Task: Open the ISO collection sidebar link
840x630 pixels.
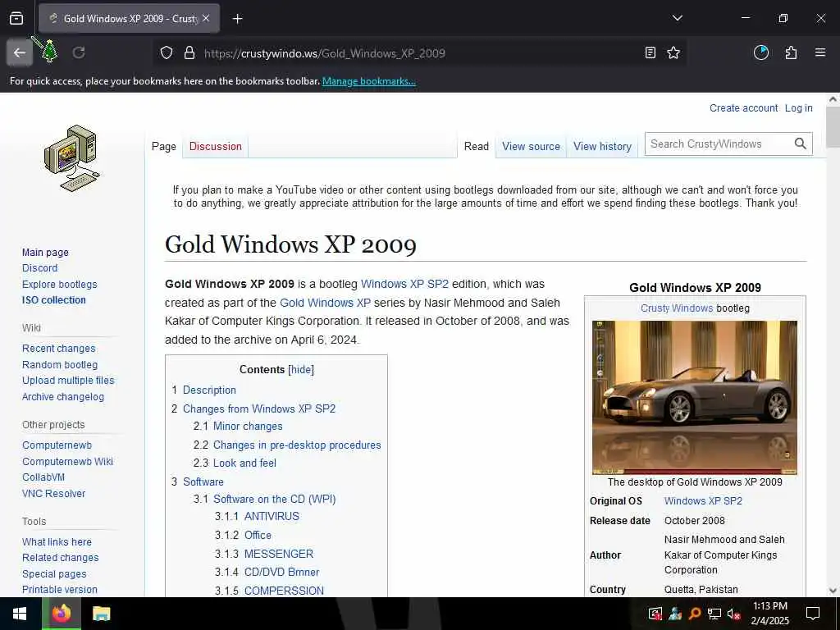Action: (x=53, y=300)
